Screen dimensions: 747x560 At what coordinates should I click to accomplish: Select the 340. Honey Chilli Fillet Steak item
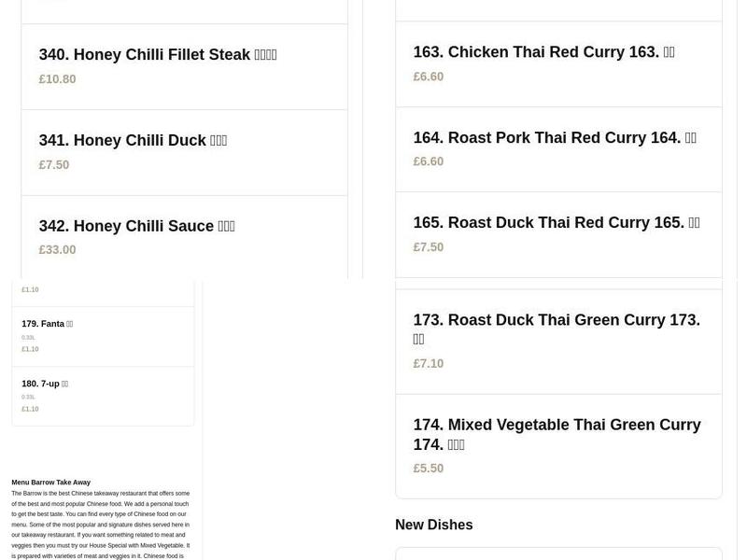point(157,54)
